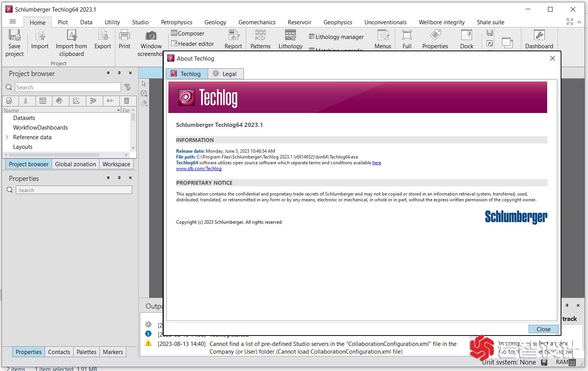Click the Save project icon
Image resolution: width=588 pixels, height=371 pixels.
click(14, 35)
